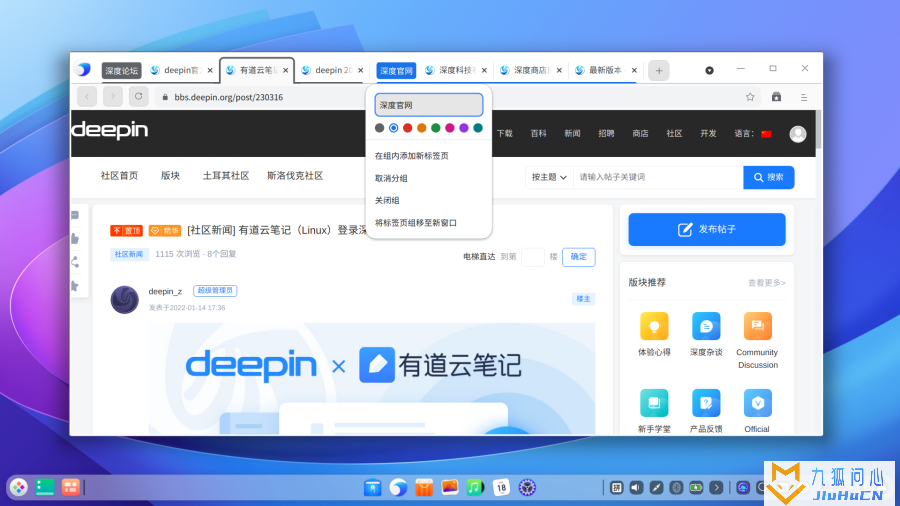Click the 搜索 search button
Image resolution: width=900 pixels, height=506 pixels.
769,177
